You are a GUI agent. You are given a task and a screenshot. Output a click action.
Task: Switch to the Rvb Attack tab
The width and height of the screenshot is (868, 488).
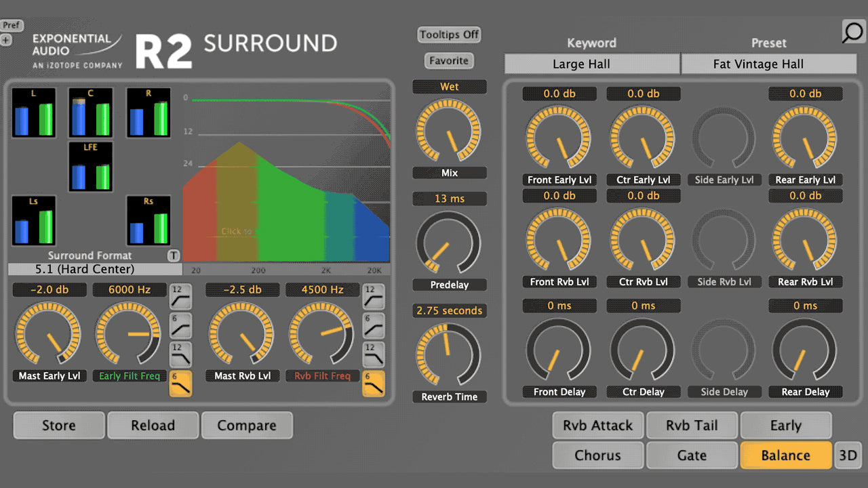597,426
